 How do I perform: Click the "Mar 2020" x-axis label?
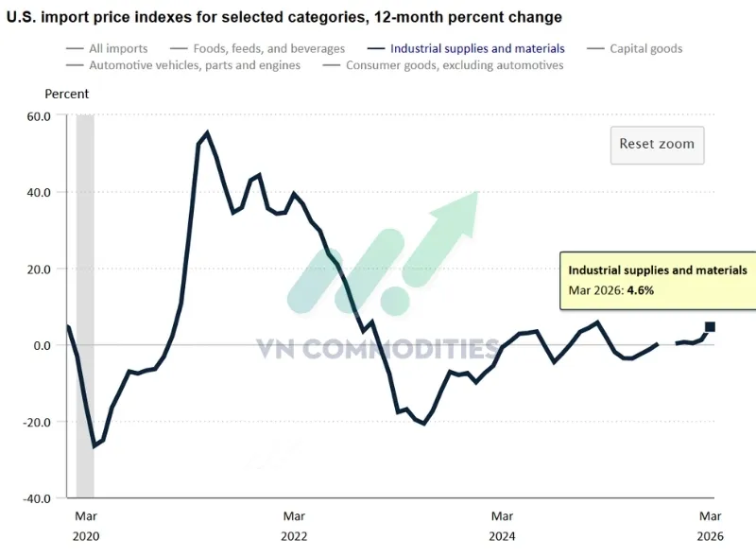click(85, 526)
